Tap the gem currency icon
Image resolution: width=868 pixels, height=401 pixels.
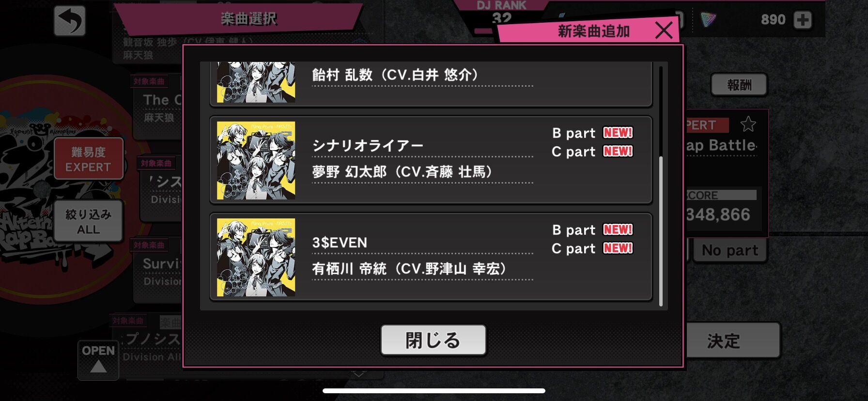coord(708,20)
